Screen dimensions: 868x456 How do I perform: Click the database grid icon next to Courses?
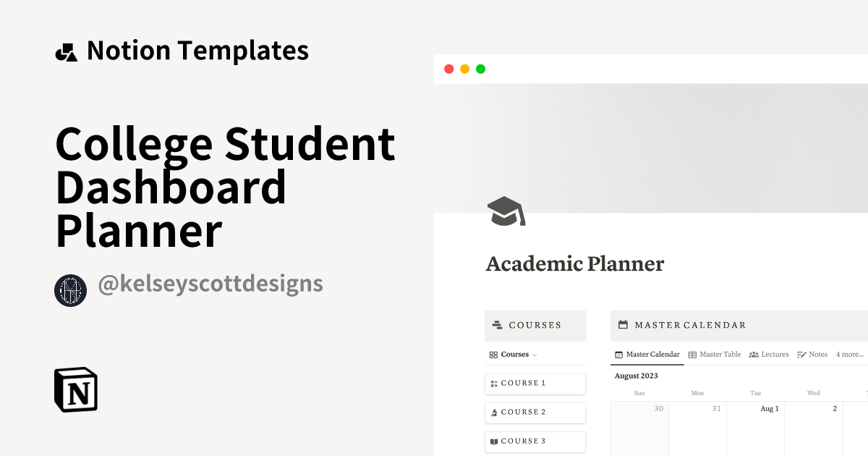tap(493, 355)
